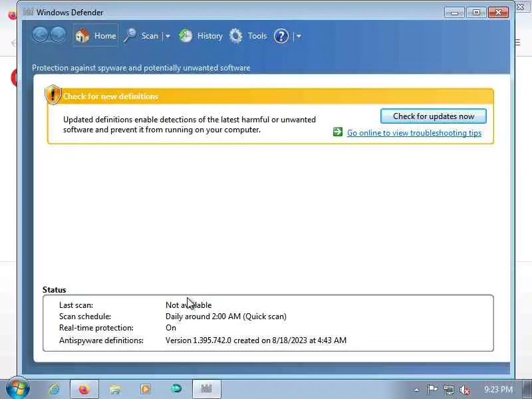The image size is (532, 399).
Task: Maximize the Windows Defender window
Action: (x=476, y=13)
